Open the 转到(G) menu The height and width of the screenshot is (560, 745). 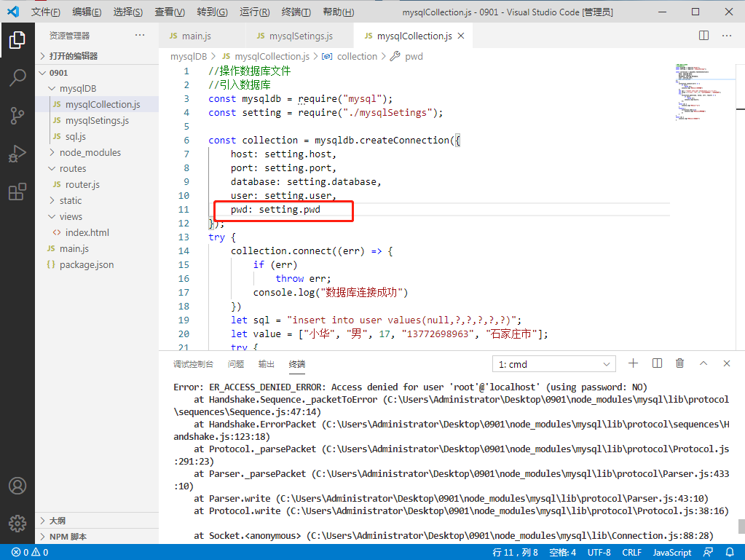[x=212, y=12]
